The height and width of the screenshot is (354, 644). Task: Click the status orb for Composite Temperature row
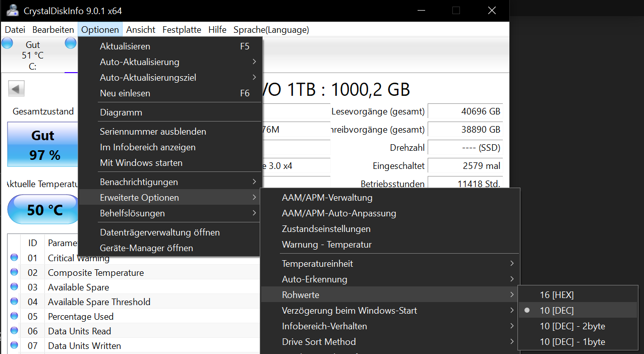[x=14, y=272]
